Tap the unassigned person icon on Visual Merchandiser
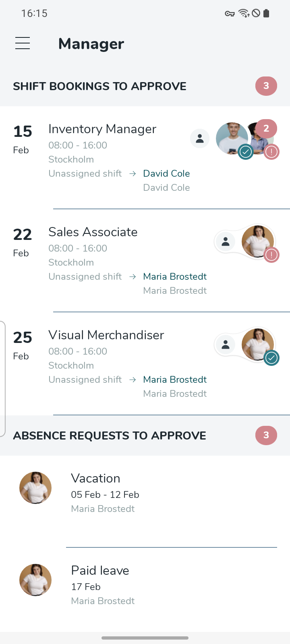290x644 pixels. pyautogui.click(x=226, y=345)
